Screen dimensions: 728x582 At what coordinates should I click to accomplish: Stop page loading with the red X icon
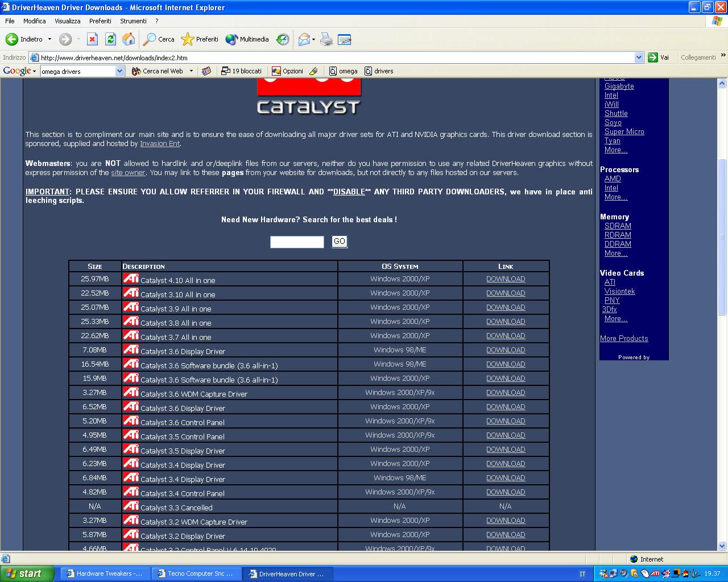[x=92, y=39]
